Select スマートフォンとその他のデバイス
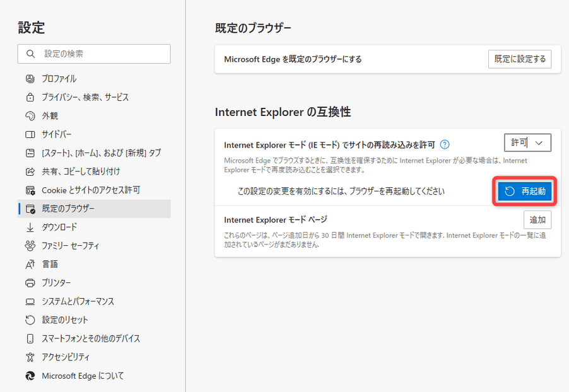 94,338
